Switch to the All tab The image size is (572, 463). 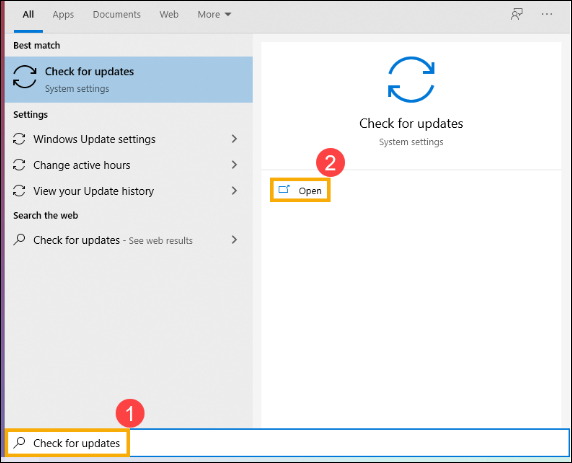point(28,15)
